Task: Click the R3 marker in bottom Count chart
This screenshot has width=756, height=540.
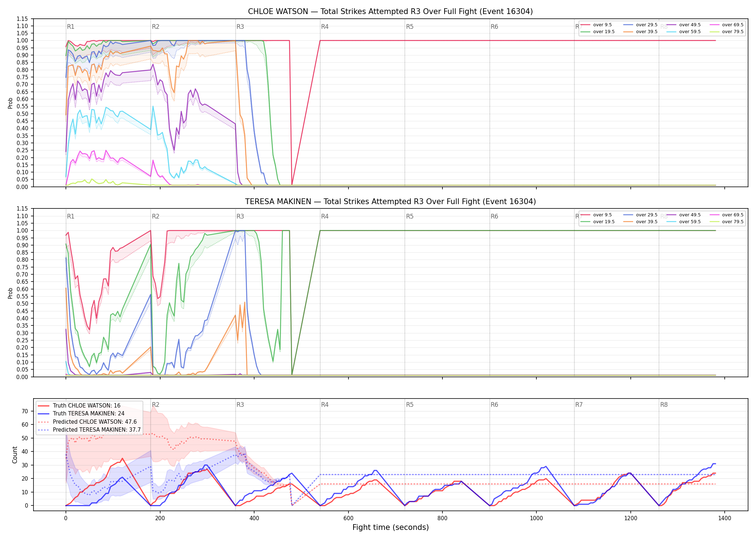Action: [240, 405]
